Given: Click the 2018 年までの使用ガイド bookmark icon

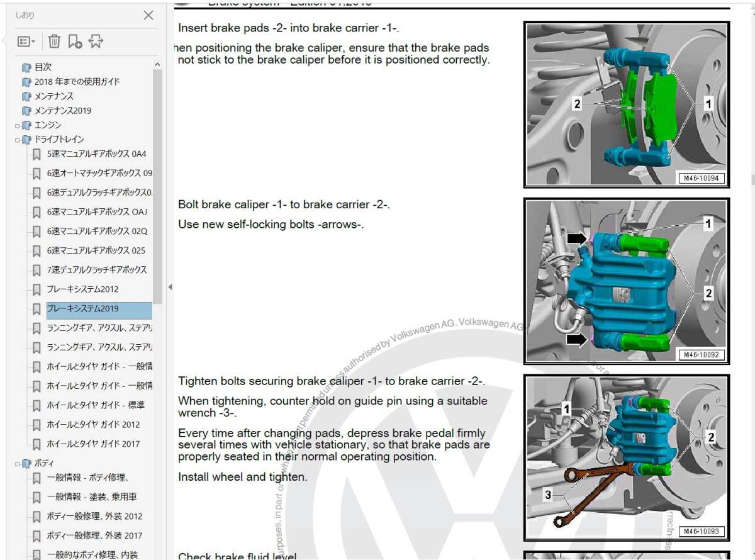Looking at the screenshot, I should [x=26, y=82].
